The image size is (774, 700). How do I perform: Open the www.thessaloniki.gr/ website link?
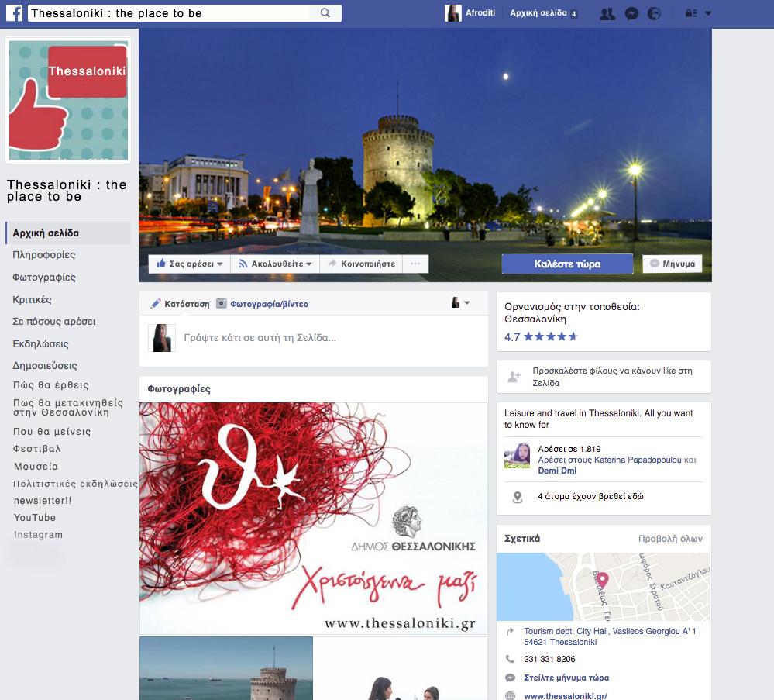click(566, 695)
